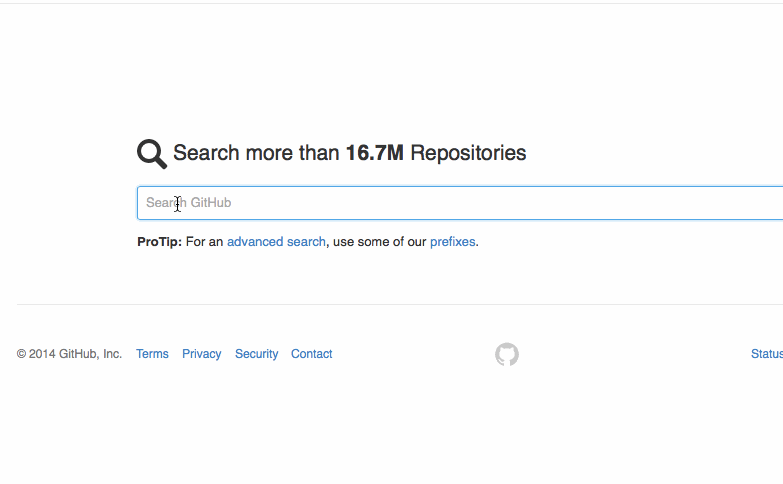Click the GitHub Octocat logo in footer
This screenshot has height=484, width=783.
pos(507,354)
